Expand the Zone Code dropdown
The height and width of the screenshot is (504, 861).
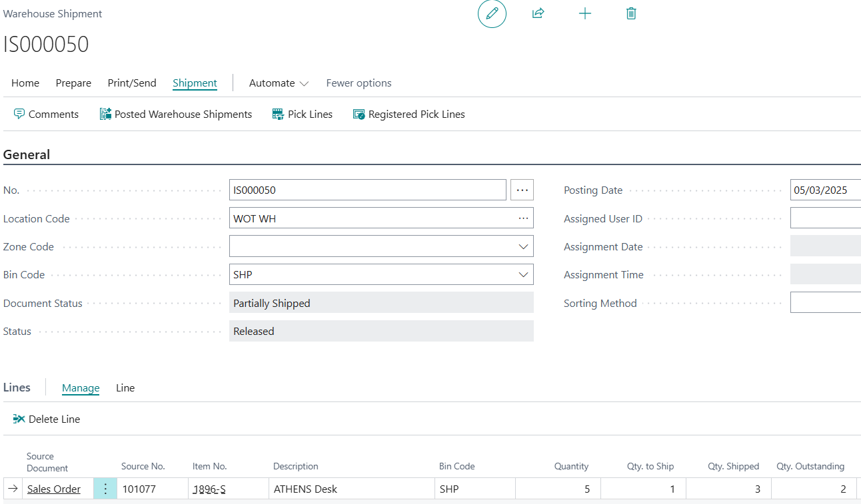click(x=523, y=246)
